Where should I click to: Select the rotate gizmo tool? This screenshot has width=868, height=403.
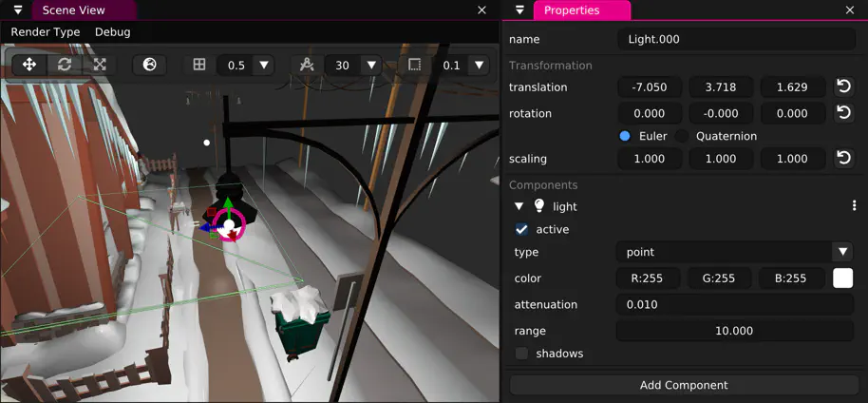(x=65, y=65)
